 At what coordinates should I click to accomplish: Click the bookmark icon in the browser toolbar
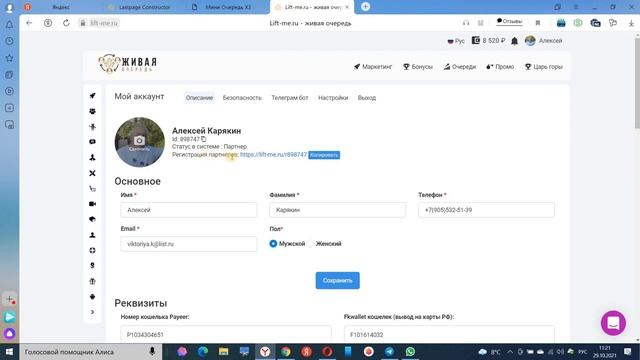point(538,23)
